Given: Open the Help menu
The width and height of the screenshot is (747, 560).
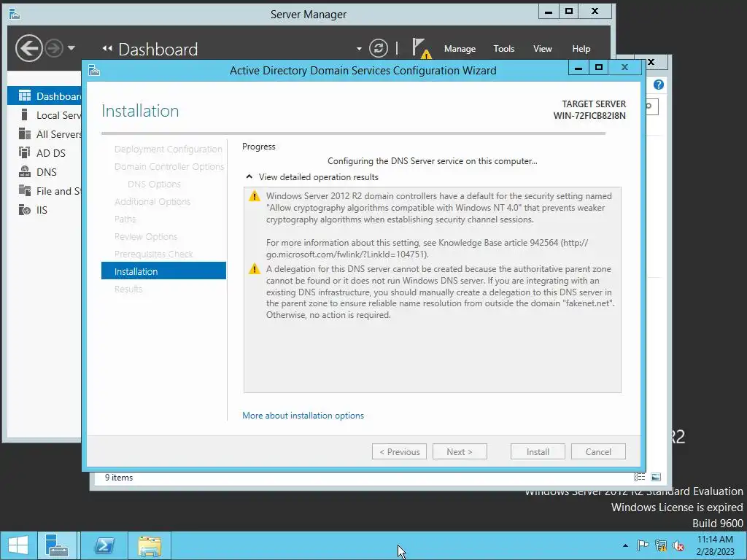Looking at the screenshot, I should 581,49.
